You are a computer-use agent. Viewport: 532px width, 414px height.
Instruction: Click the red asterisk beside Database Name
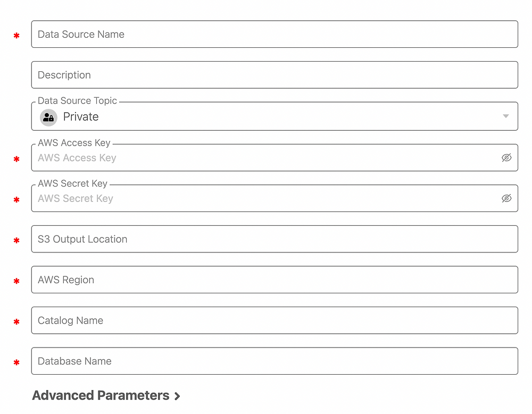click(16, 362)
